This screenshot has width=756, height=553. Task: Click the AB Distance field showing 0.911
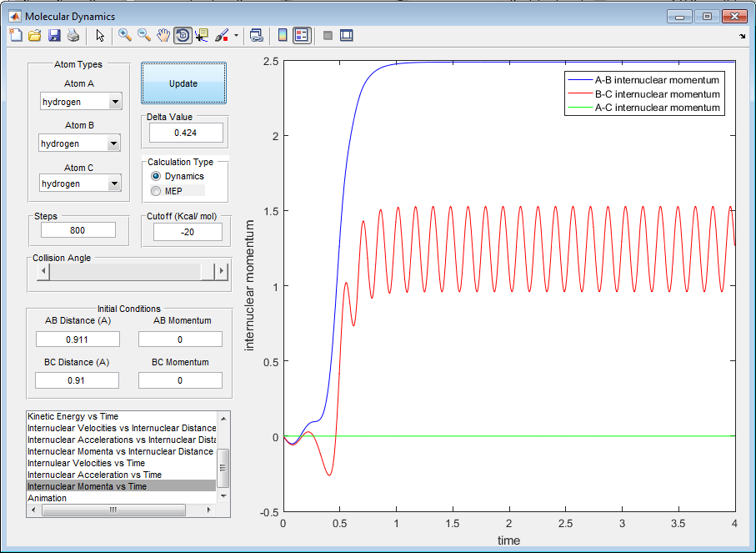pyautogui.click(x=78, y=339)
